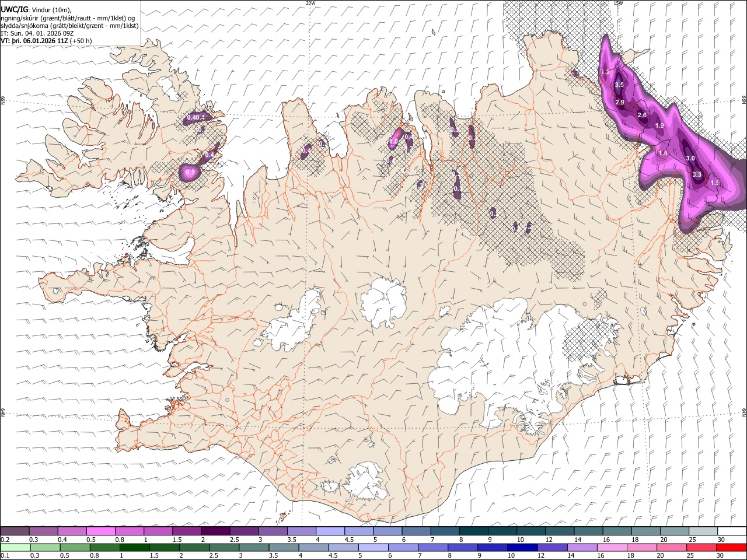Click the 0.7 value in the Westfjords
Image resolution: width=747 pixels, height=560 pixels.
pos(190,173)
